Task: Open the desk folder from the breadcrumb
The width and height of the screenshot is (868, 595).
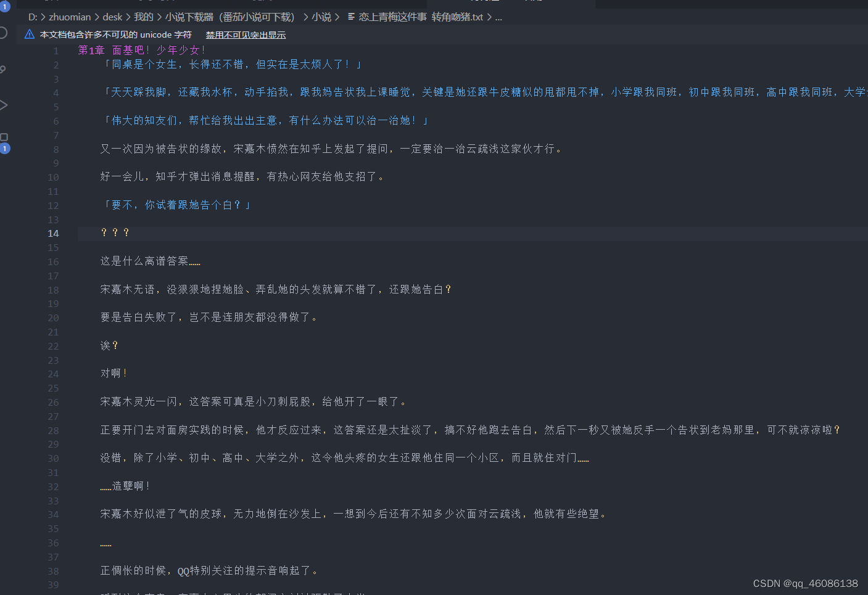Action: click(x=113, y=17)
